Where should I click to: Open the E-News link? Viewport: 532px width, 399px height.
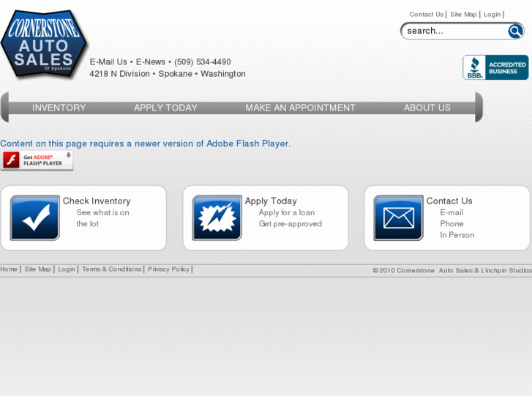(151, 61)
